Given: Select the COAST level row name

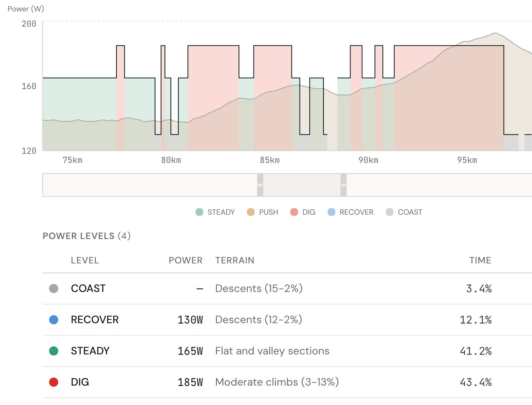Looking at the screenshot, I should click(88, 289).
